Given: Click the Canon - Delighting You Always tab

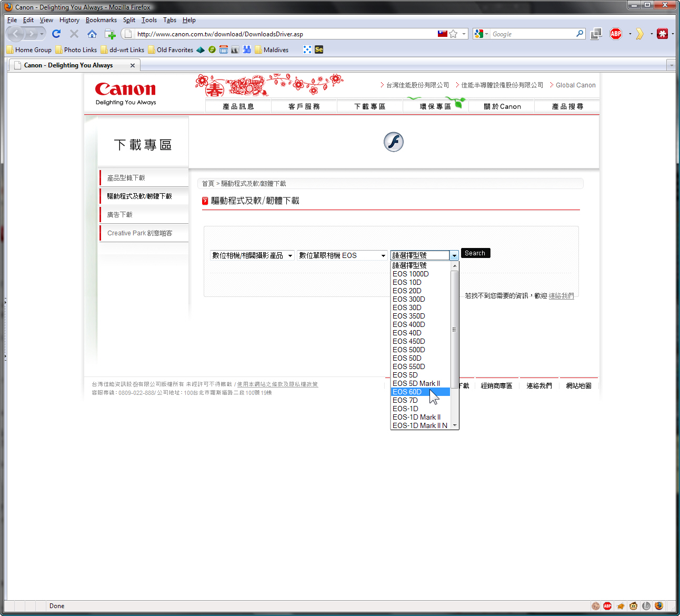Looking at the screenshot, I should [x=74, y=65].
